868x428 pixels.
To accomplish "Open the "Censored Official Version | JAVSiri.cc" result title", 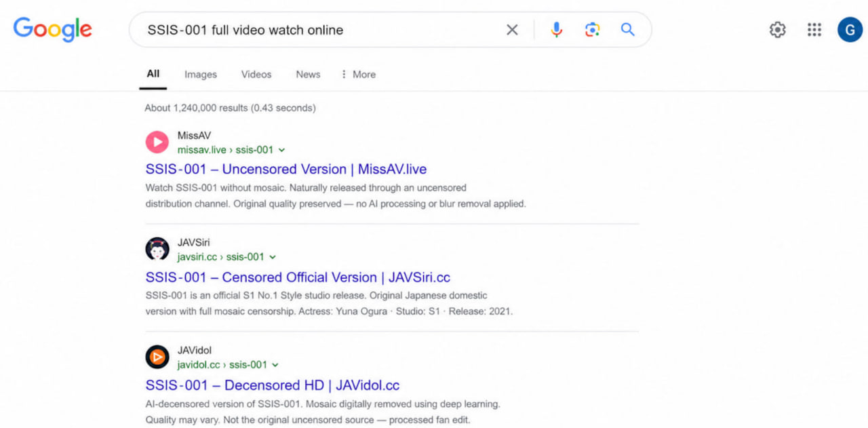I will [298, 277].
